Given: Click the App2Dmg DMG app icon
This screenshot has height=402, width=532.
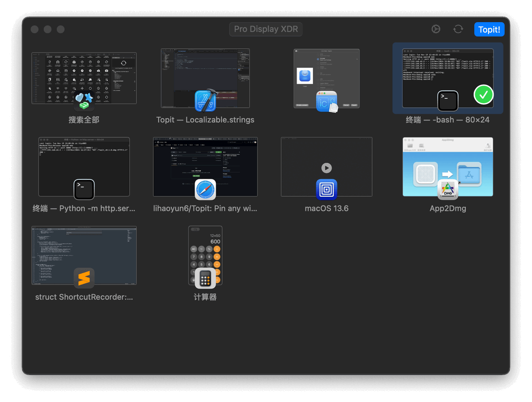Looking at the screenshot, I should pyautogui.click(x=448, y=190).
